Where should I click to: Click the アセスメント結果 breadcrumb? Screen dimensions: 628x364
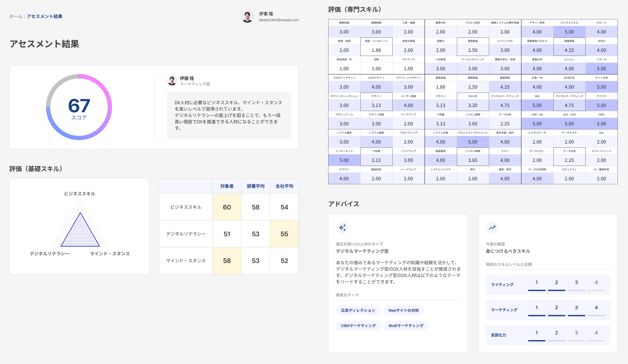pyautogui.click(x=45, y=16)
